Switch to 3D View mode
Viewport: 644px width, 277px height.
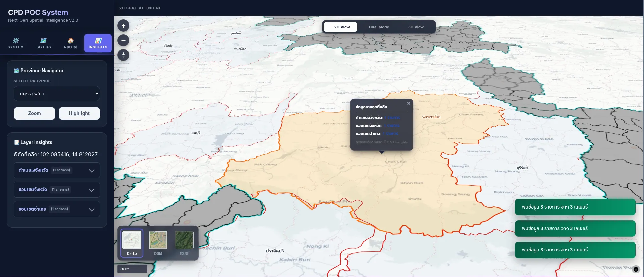pyautogui.click(x=416, y=27)
